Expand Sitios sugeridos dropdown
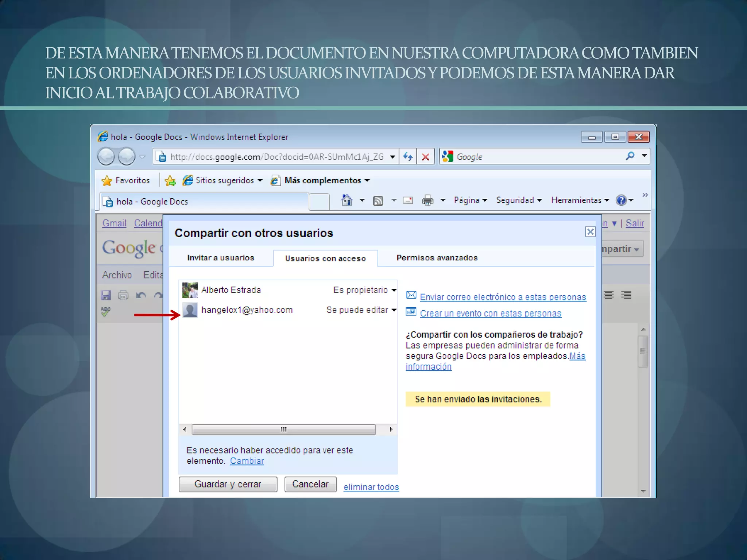 coord(260,180)
